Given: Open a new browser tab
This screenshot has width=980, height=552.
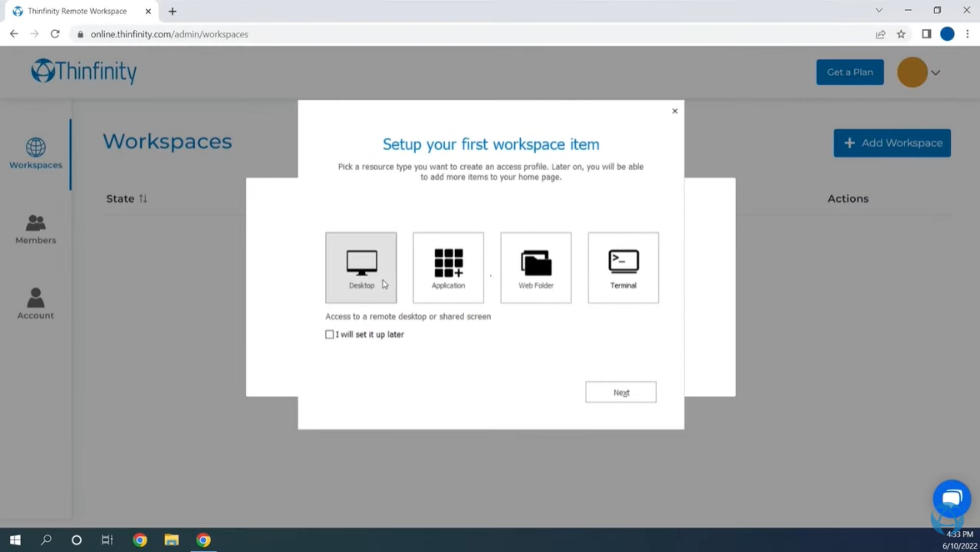Looking at the screenshot, I should [x=172, y=11].
